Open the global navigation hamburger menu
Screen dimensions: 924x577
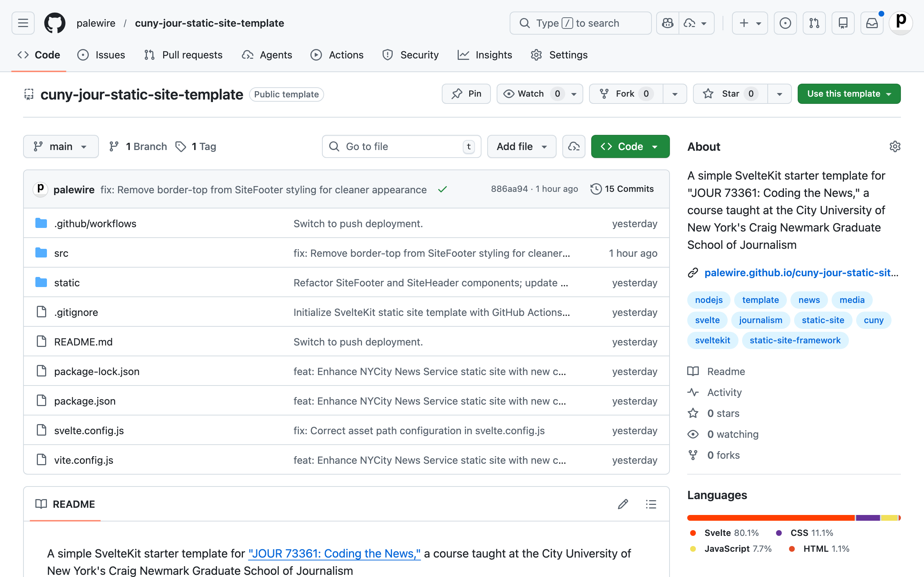(x=22, y=23)
